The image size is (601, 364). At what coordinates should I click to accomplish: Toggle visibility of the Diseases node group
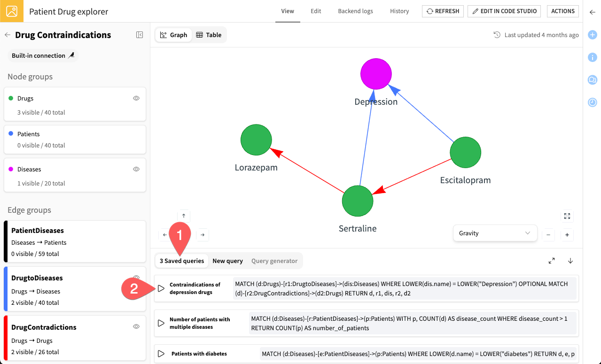(x=136, y=169)
